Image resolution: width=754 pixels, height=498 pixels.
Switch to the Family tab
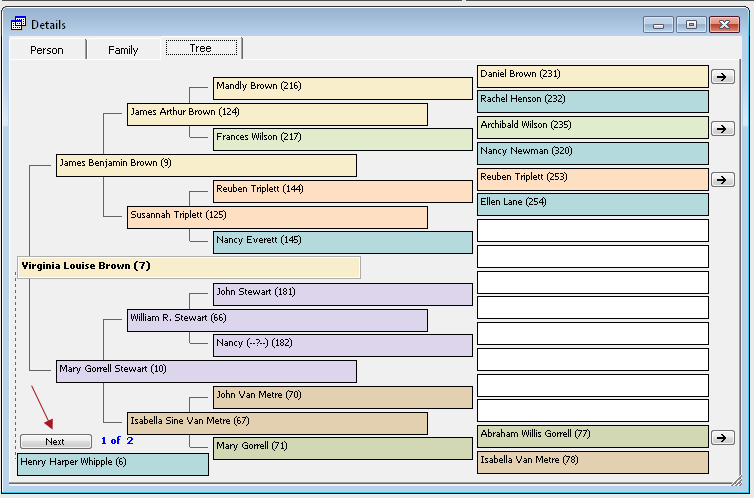point(123,50)
